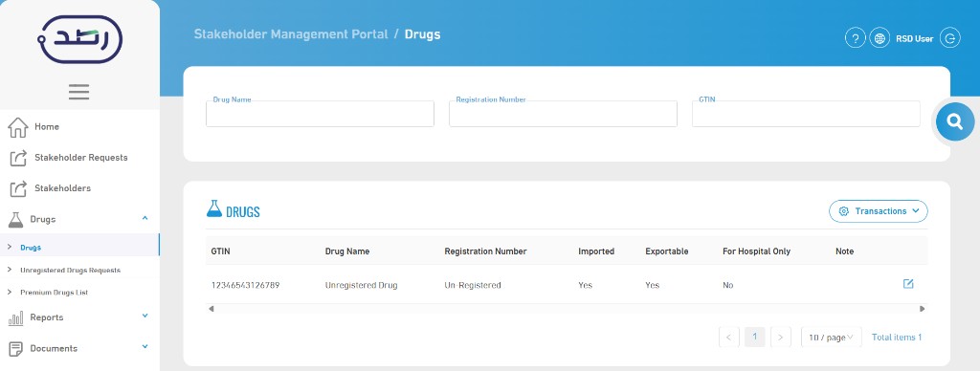Click Stakeholder Management Portal breadcrumb link
980x371 pixels.
click(291, 34)
